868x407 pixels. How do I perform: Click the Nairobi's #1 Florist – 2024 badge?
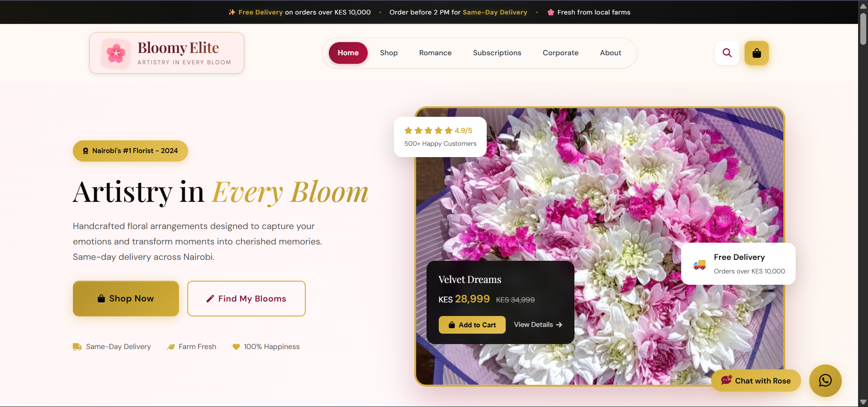(x=130, y=151)
